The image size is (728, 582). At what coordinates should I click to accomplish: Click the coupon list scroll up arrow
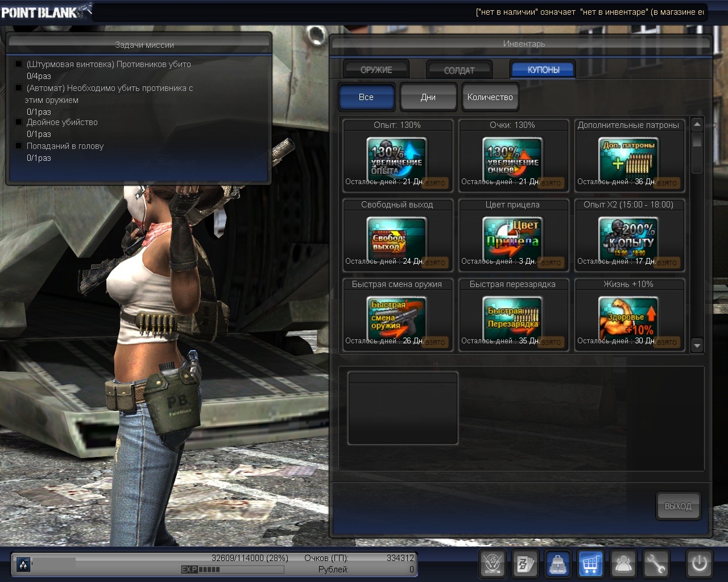(x=697, y=124)
